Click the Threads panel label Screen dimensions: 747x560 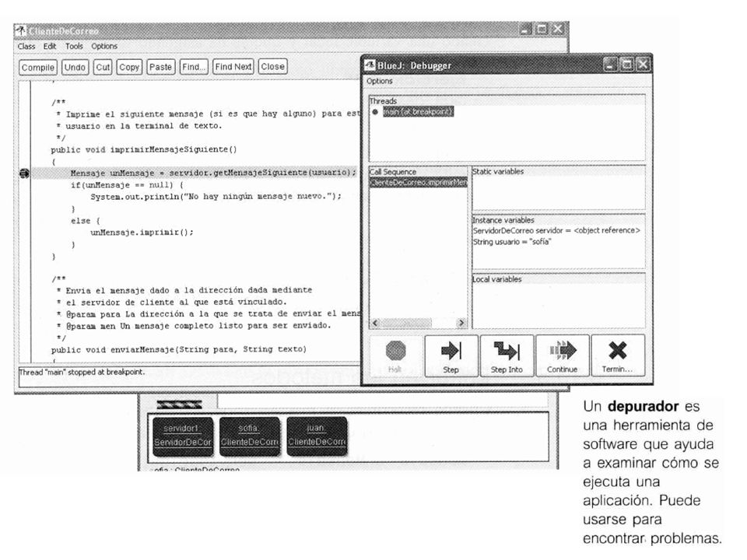point(383,101)
